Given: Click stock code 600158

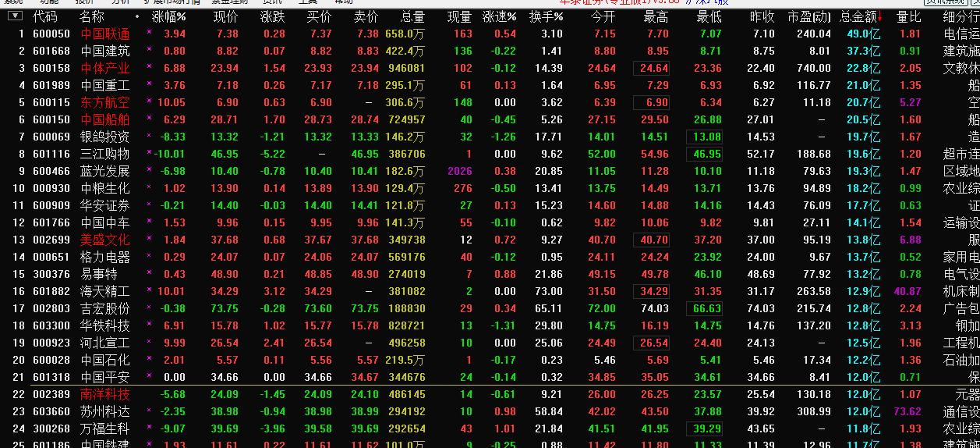Looking at the screenshot, I should coord(51,68).
